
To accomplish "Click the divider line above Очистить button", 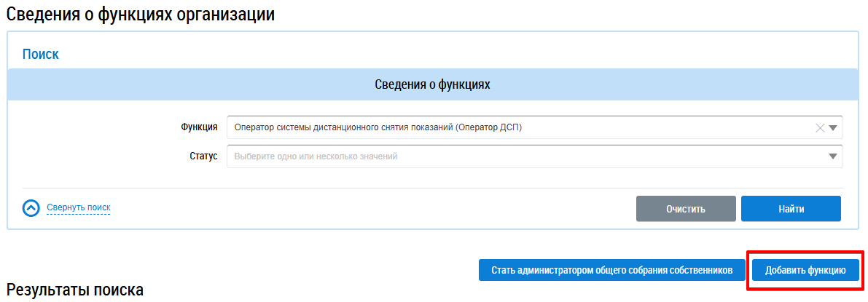I will [432, 188].
